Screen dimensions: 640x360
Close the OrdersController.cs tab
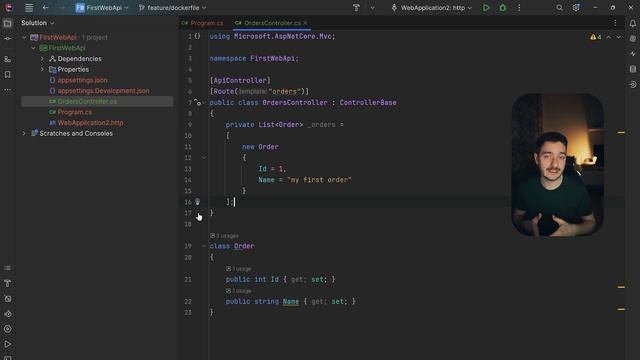305,23
